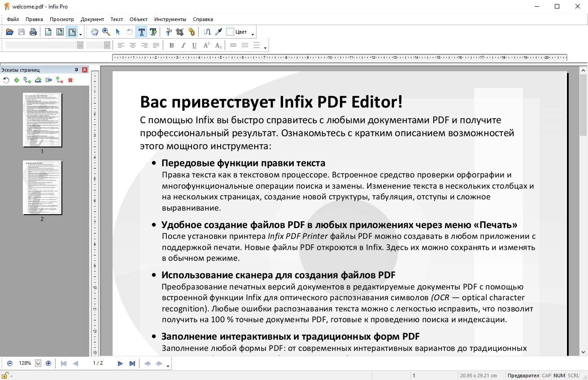Switch to single page view icon
The width and height of the screenshot is (588, 380).
tap(48, 32)
